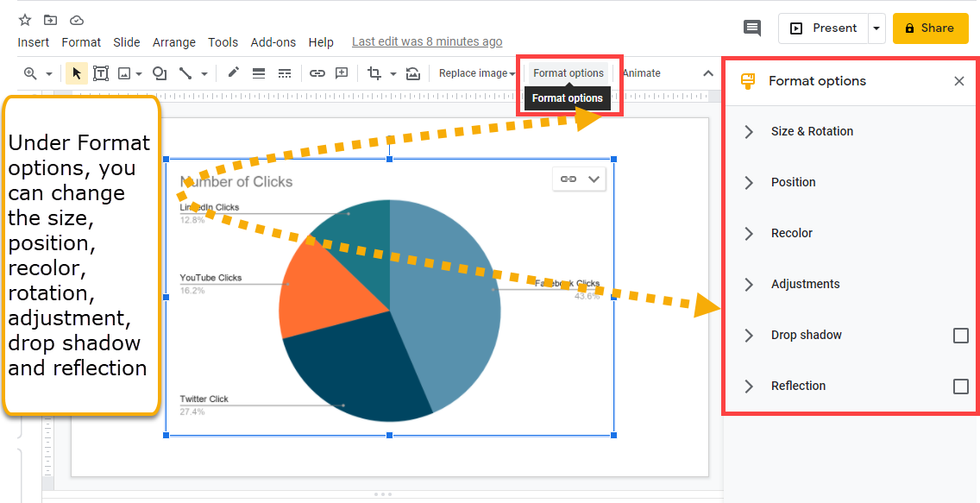Select the Text box tool
980x503 pixels.
tap(101, 73)
